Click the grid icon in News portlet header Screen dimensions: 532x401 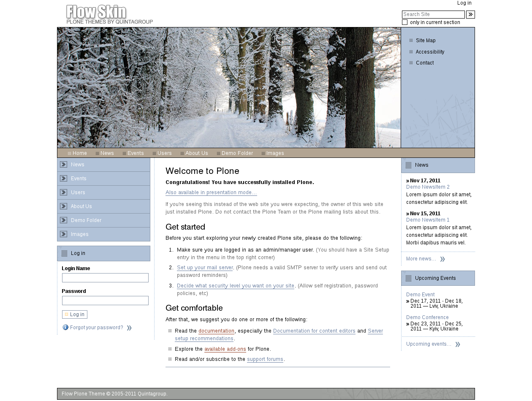tap(408, 165)
